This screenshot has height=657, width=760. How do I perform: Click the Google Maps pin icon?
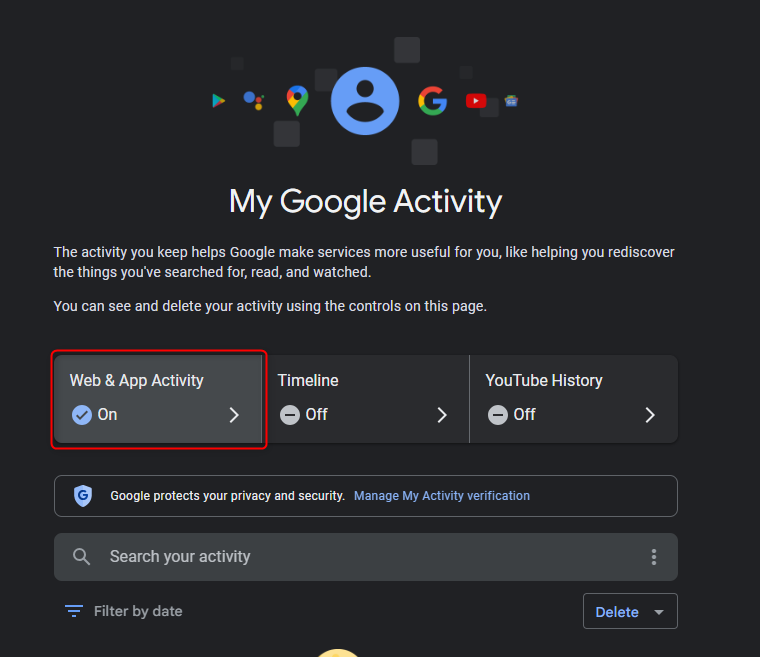297,100
